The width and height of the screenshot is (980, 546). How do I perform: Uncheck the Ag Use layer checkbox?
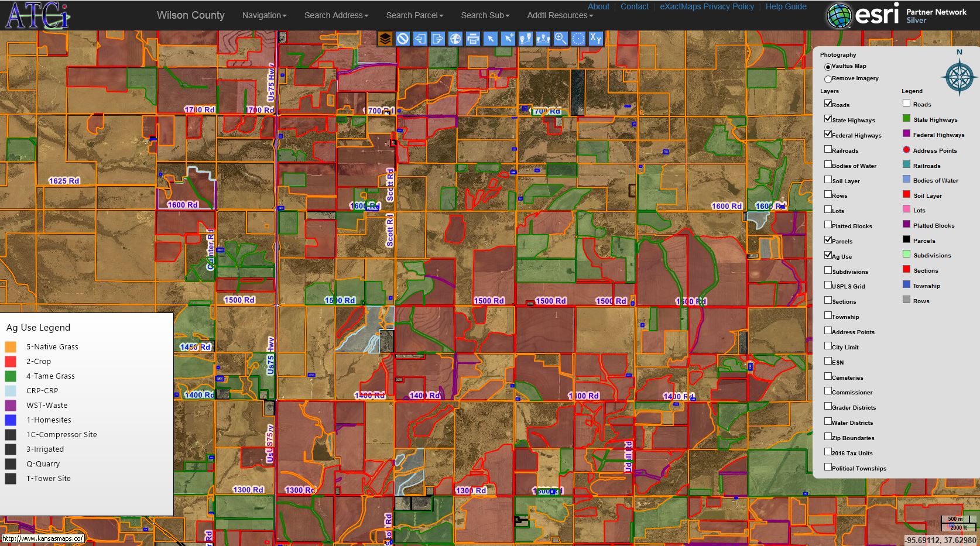(x=828, y=255)
